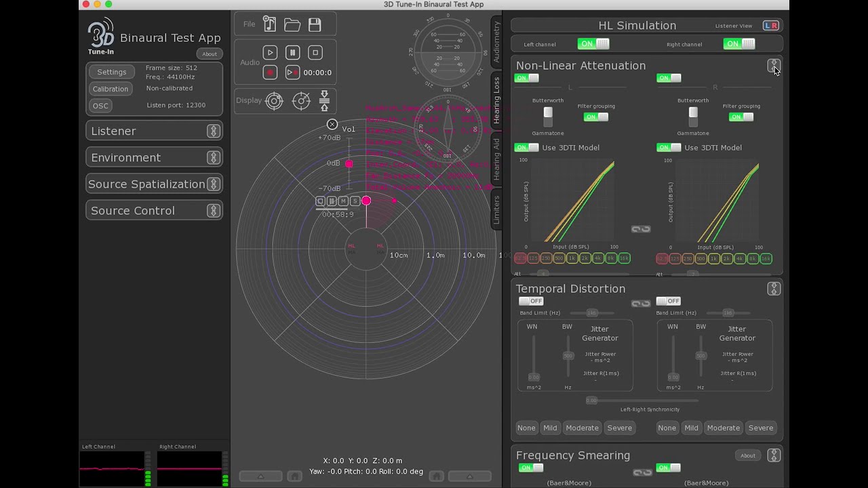Toggle the left 62.5 Hz band button

coord(520,258)
